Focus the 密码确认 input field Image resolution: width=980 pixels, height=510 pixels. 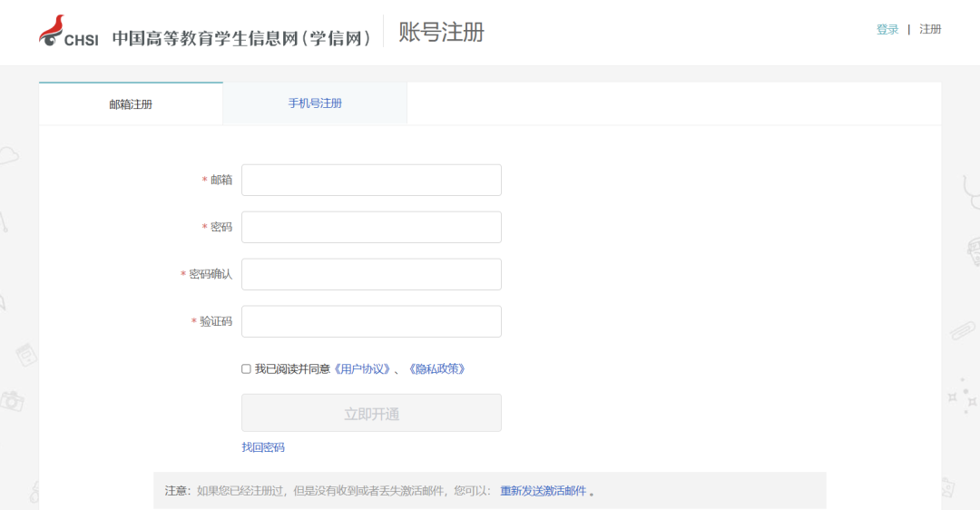click(371, 274)
